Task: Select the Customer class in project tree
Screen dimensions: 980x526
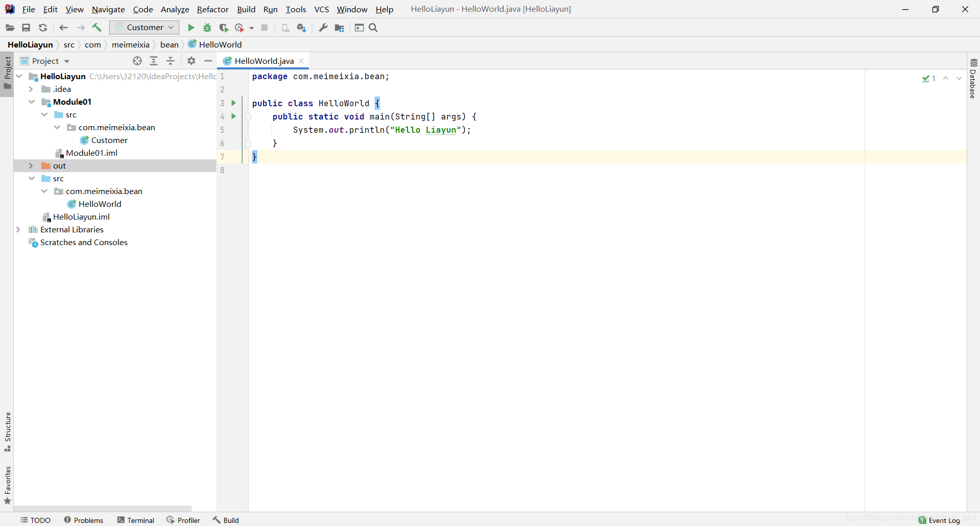Action: [109, 140]
